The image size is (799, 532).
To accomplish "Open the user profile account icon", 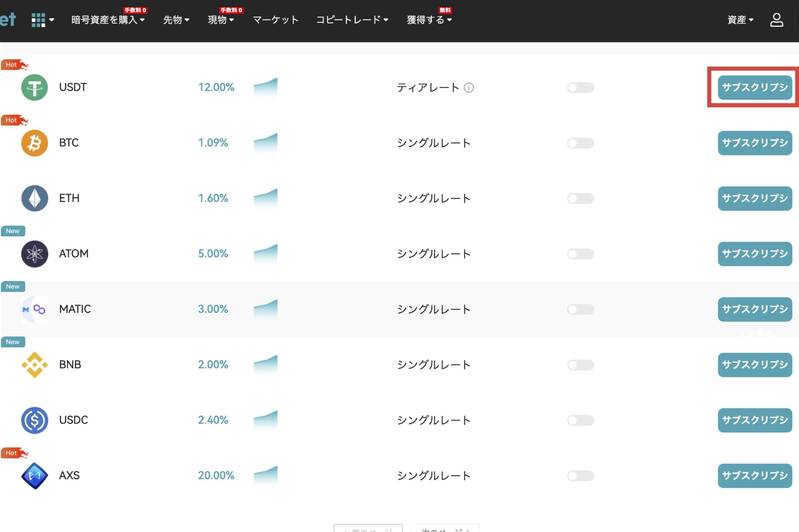I will click(x=777, y=19).
